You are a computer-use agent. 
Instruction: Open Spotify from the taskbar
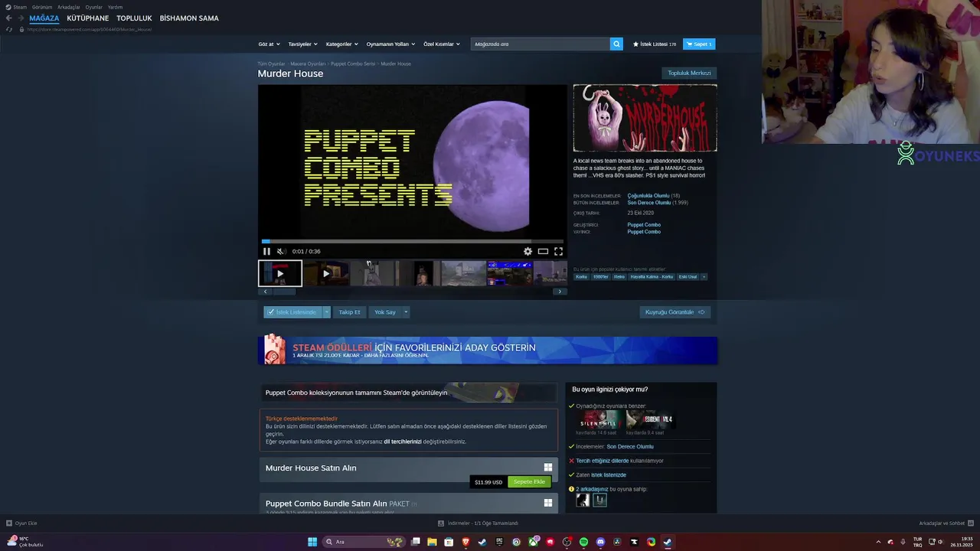[x=583, y=542]
